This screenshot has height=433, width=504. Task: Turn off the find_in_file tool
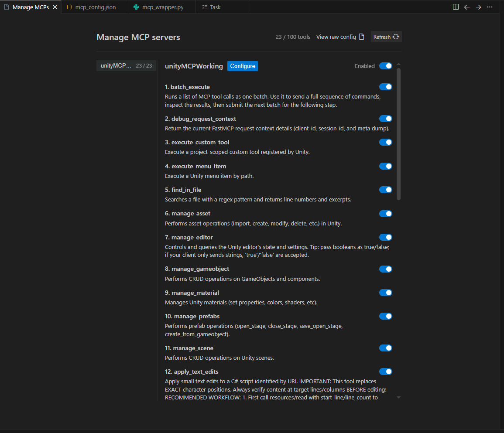(385, 190)
